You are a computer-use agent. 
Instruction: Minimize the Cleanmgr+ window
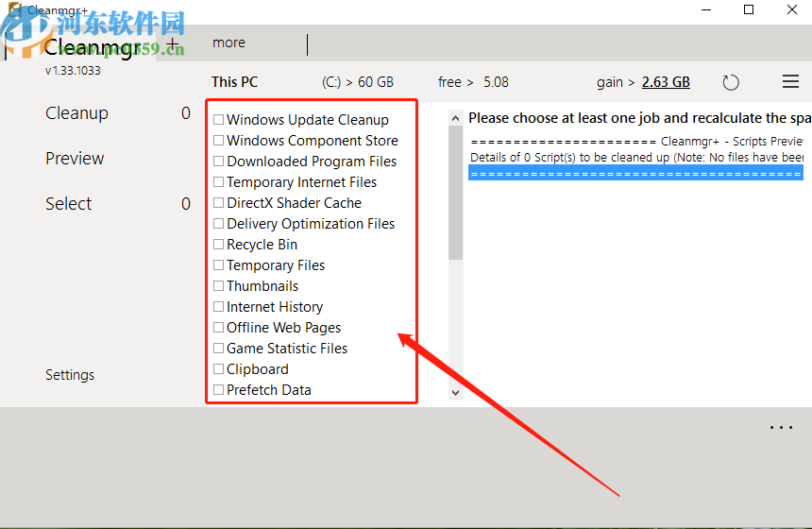coord(706,9)
